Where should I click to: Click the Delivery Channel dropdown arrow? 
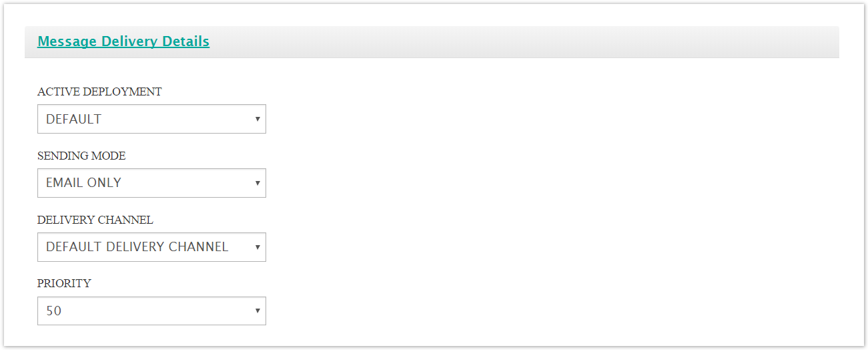pyautogui.click(x=258, y=247)
